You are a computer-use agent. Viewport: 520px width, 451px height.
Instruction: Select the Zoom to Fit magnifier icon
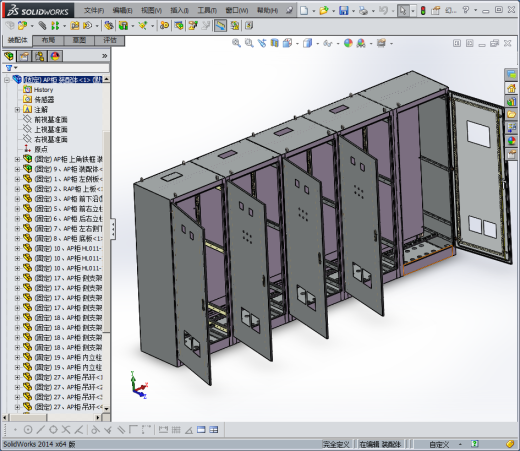(236, 43)
